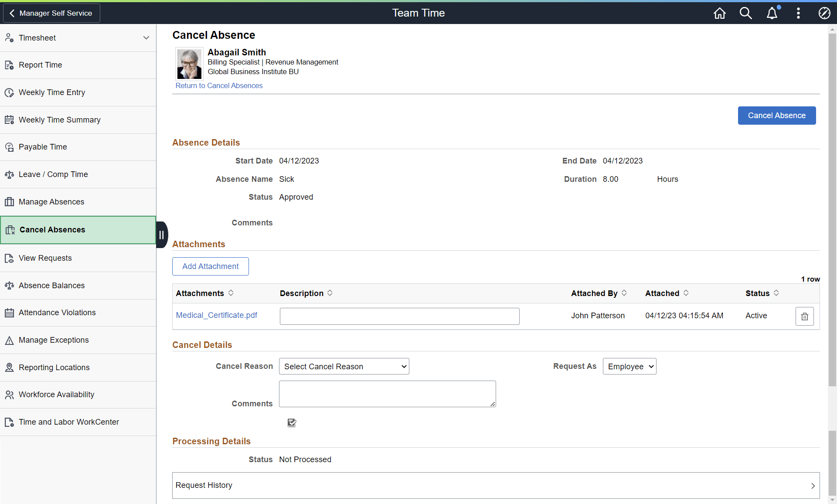Click the NavBar compass icon
Screen dimensions: 837x504
tap(824, 13)
